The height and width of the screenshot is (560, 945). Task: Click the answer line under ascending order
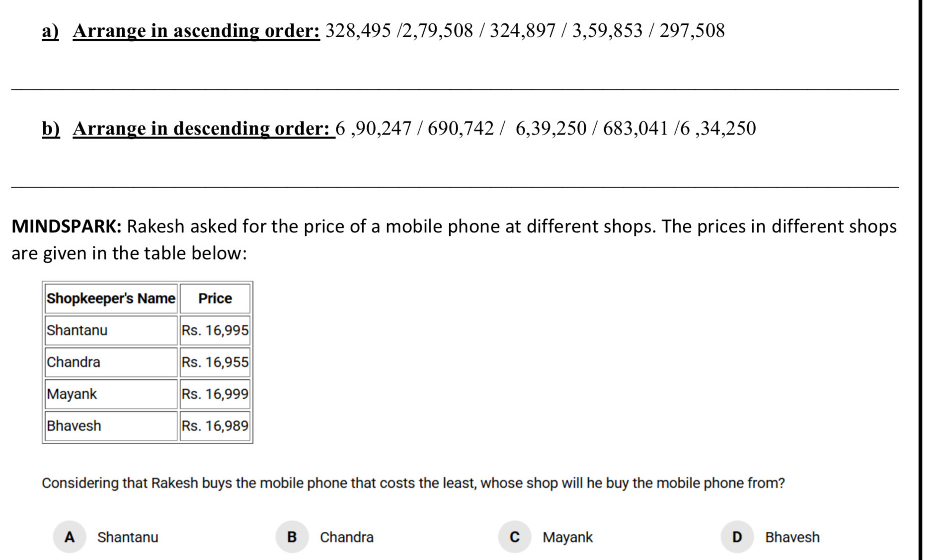[455, 89]
